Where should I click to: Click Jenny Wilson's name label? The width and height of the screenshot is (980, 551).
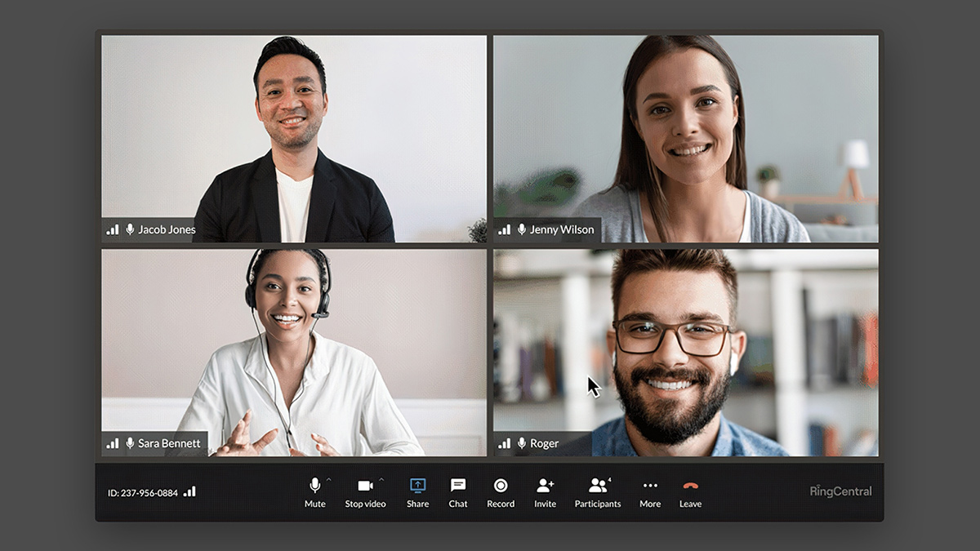pyautogui.click(x=562, y=229)
